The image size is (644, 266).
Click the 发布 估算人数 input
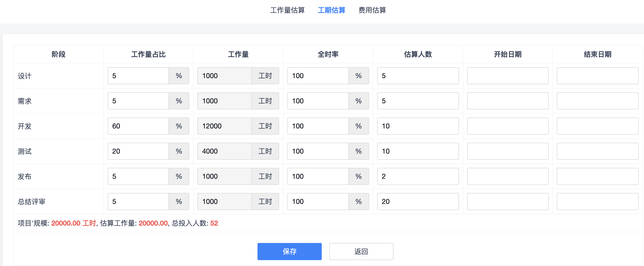point(418,176)
